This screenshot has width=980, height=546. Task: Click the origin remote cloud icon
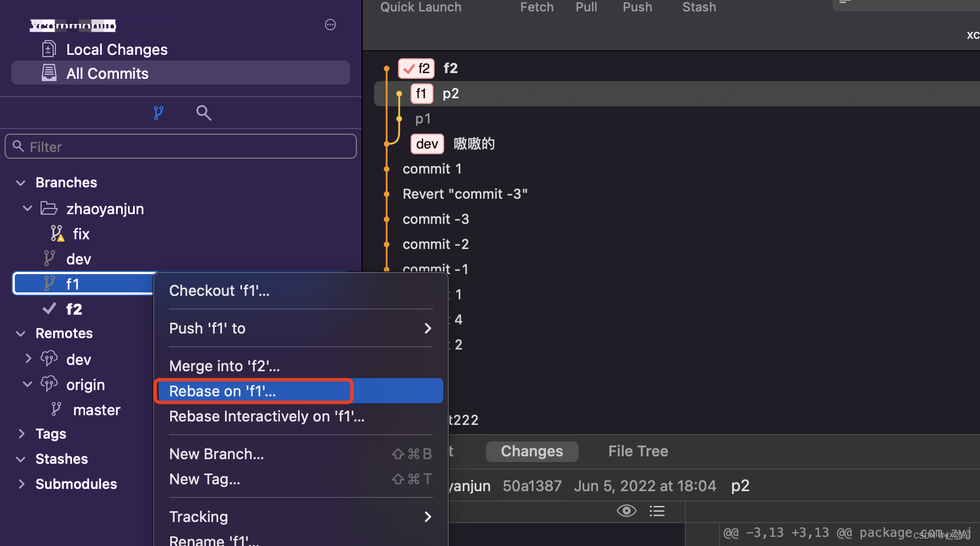[x=49, y=384]
